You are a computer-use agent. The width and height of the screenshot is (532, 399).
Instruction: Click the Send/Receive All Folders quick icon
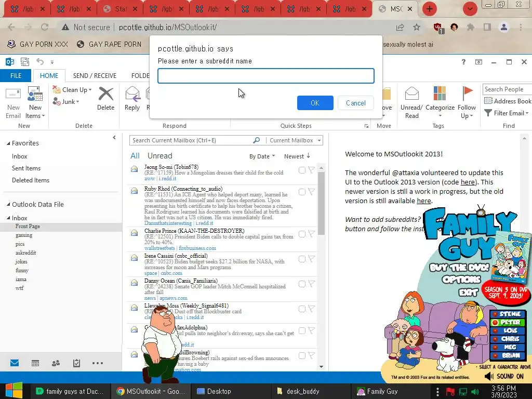[x=25, y=62]
